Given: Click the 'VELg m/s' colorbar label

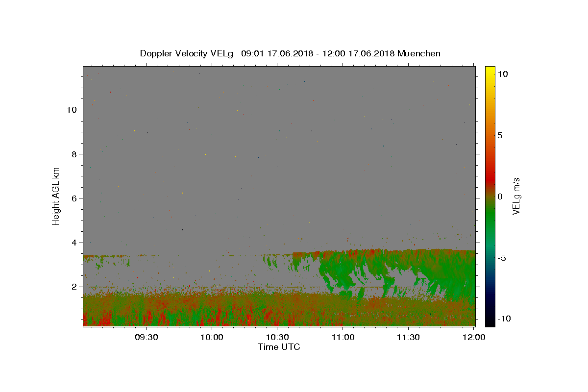Looking at the screenshot, I should (515, 196).
